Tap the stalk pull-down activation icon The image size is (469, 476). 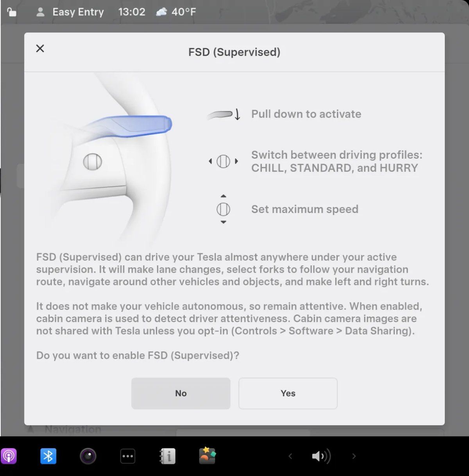point(224,115)
